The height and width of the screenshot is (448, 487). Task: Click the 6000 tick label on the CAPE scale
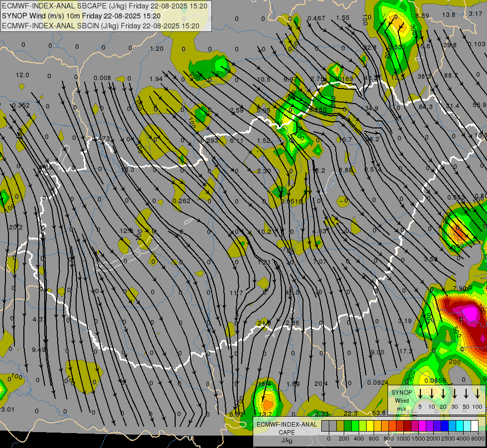click(479, 439)
